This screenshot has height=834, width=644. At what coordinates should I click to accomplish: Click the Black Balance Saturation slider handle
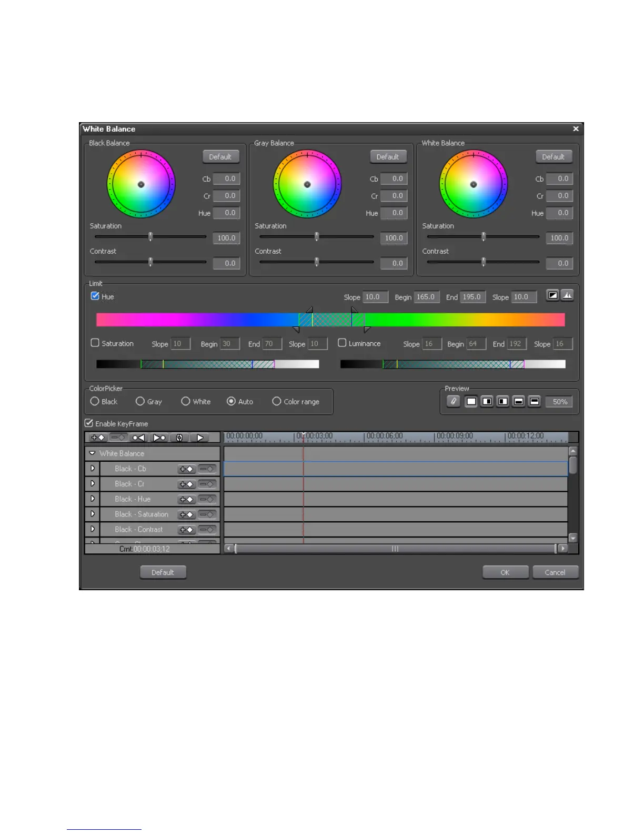(x=150, y=237)
